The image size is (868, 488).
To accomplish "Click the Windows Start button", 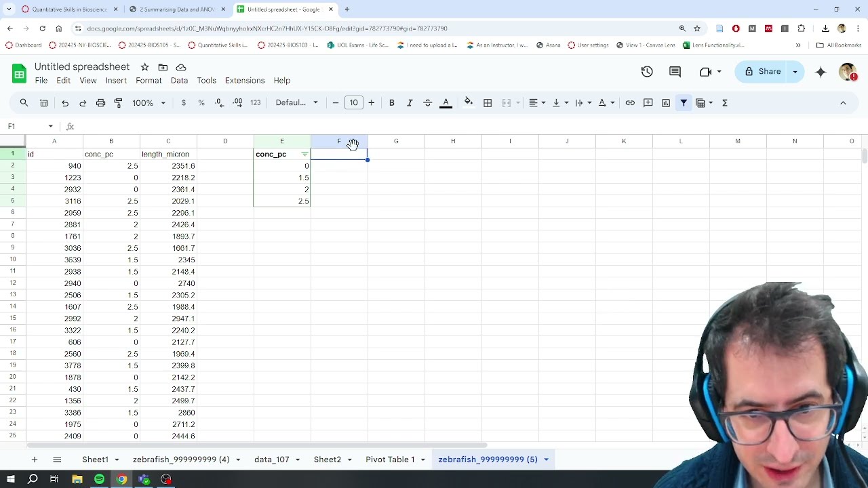I will (x=10, y=479).
